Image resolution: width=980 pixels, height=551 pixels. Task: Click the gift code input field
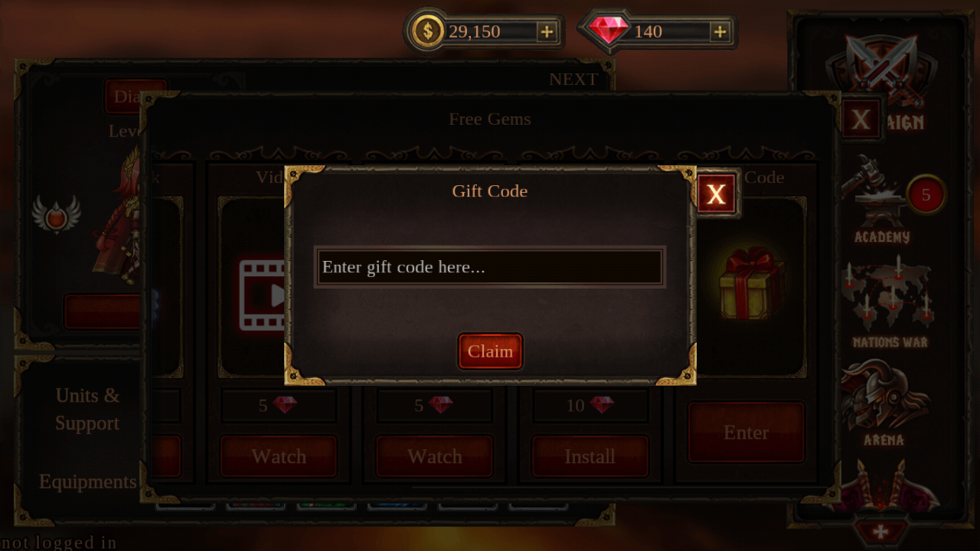(x=490, y=267)
